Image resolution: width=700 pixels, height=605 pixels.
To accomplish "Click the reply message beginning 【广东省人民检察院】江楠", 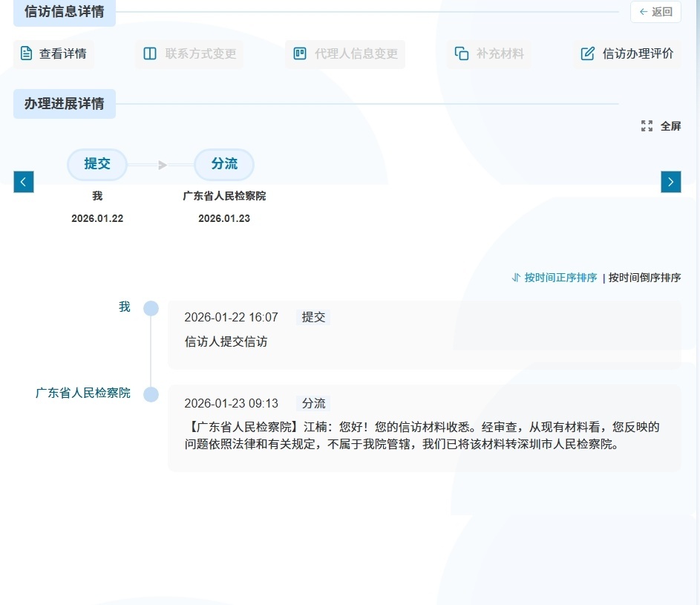I will tap(422, 435).
